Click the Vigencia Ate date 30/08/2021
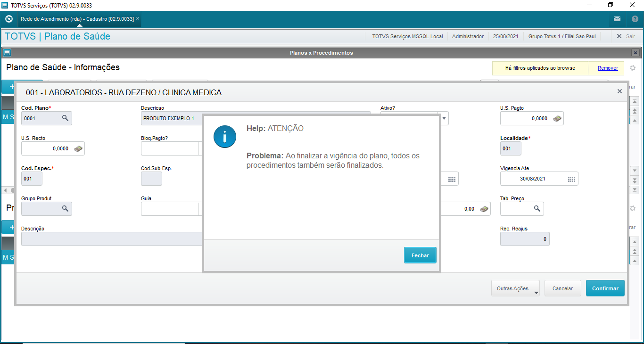644x344 pixels. point(532,179)
